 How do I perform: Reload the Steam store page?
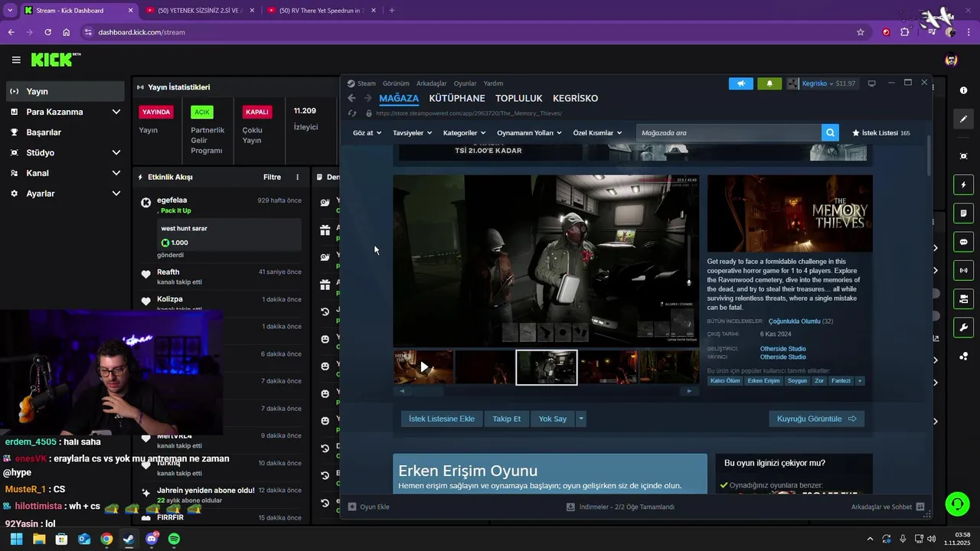pos(352,113)
